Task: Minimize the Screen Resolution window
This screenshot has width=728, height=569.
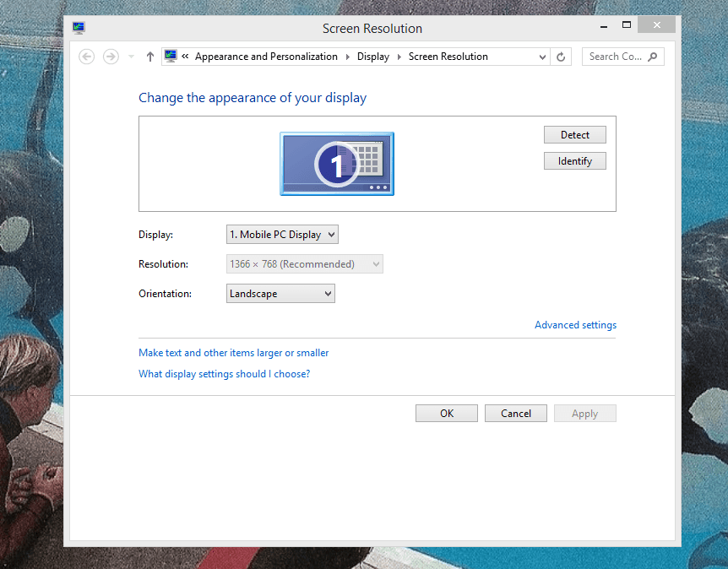Action: [604, 25]
